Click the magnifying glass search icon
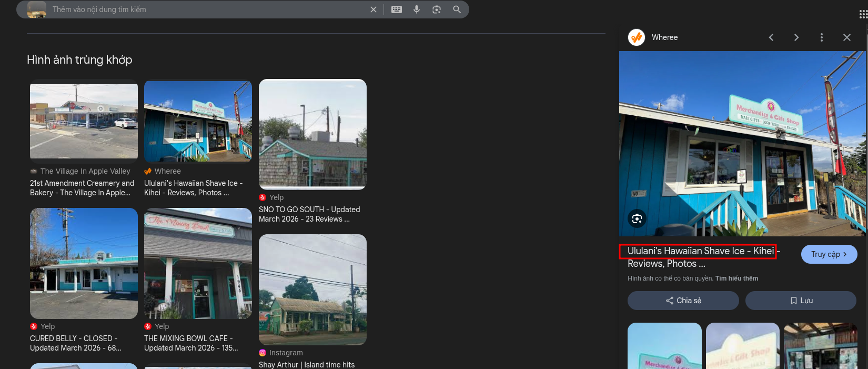Viewport: 868px width, 369px height. click(457, 9)
